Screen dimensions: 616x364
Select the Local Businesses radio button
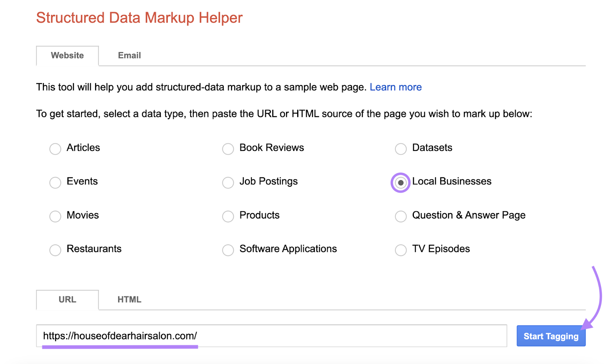(x=400, y=182)
